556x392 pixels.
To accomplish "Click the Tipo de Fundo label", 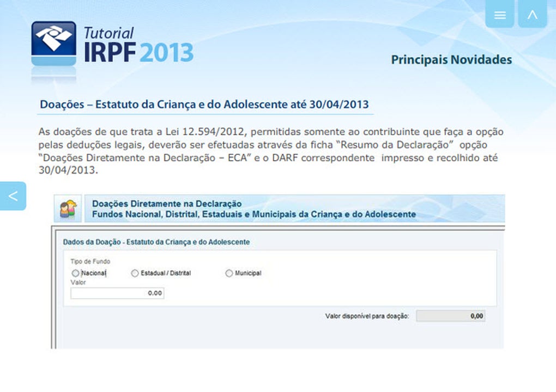I will (x=90, y=261).
